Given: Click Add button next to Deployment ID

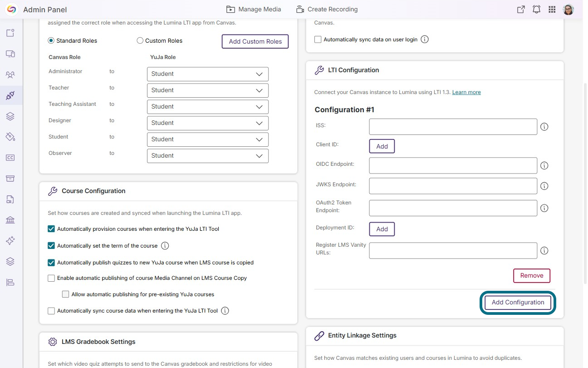Looking at the screenshot, I should coord(382,229).
